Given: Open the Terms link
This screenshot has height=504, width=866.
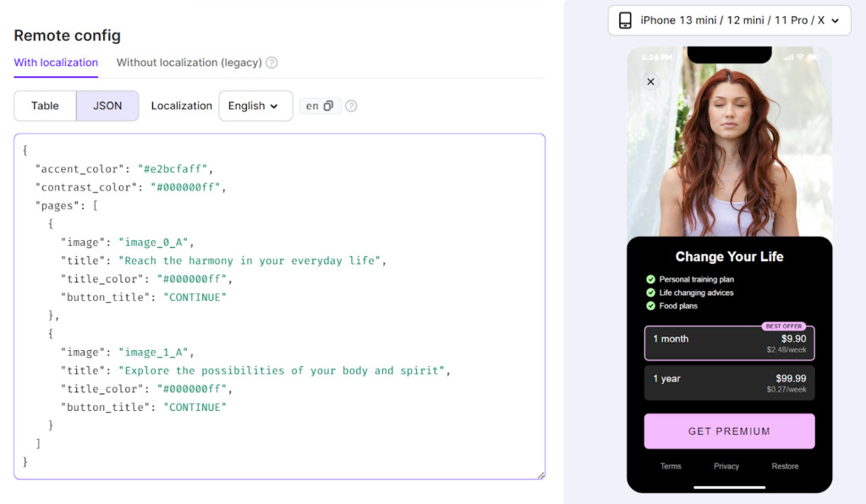Looking at the screenshot, I should click(x=671, y=467).
